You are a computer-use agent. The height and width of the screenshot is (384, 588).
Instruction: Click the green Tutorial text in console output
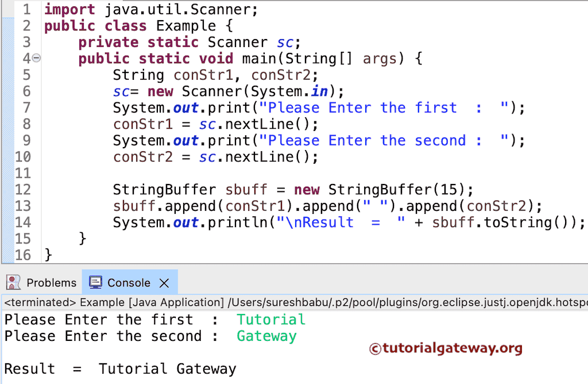click(x=270, y=319)
